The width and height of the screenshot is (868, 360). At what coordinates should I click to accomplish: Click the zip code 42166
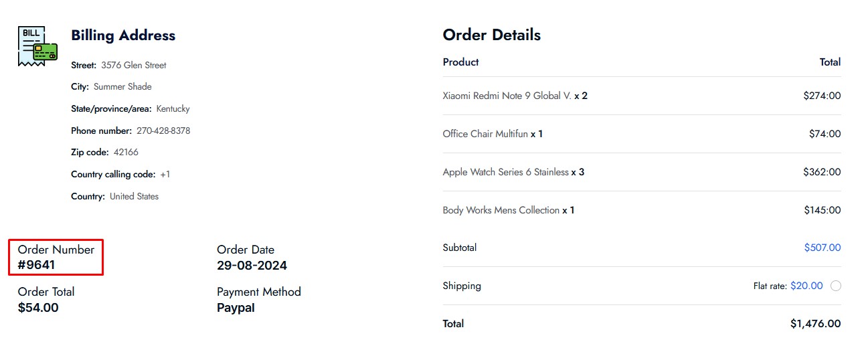coord(126,152)
